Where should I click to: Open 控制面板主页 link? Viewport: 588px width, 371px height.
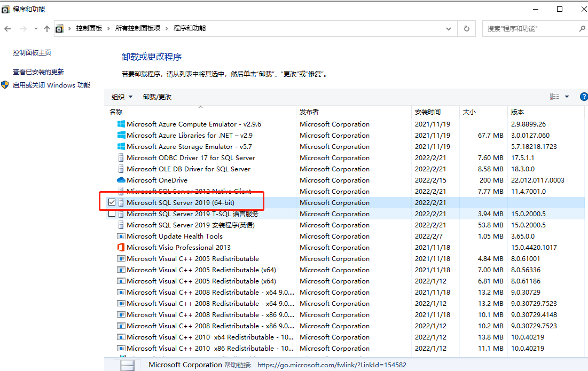32,53
